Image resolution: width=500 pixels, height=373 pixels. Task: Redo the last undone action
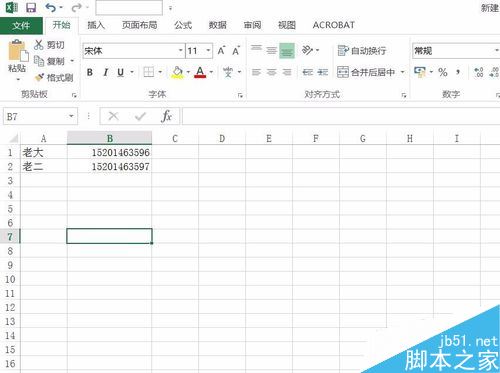(76, 7)
